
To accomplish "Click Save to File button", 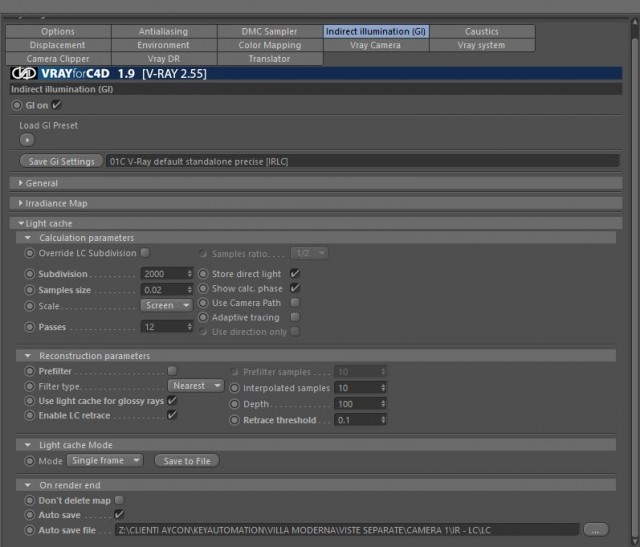I will (x=187, y=461).
